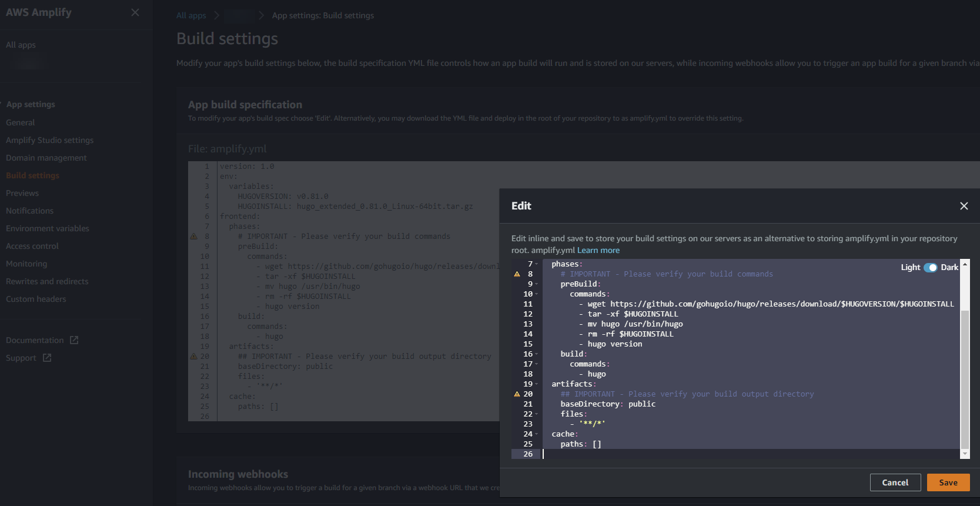This screenshot has height=506, width=980.
Task: Open Access control page
Action: [32, 246]
